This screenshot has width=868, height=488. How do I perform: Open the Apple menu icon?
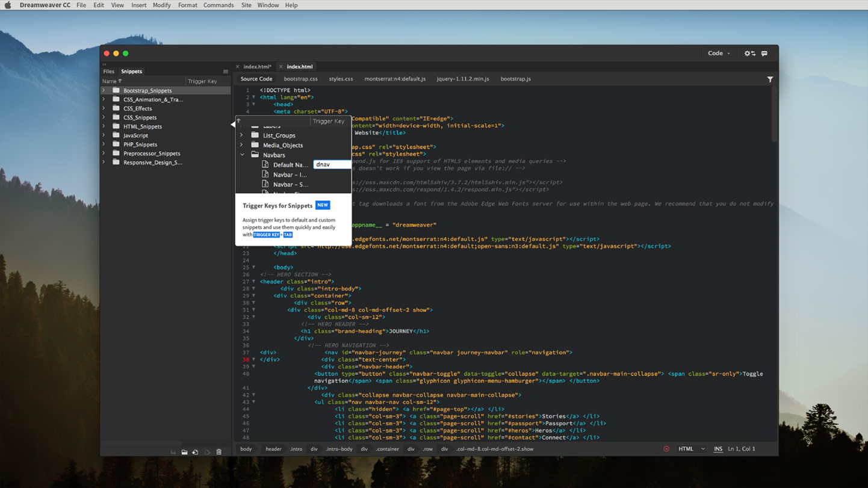pyautogui.click(x=7, y=5)
